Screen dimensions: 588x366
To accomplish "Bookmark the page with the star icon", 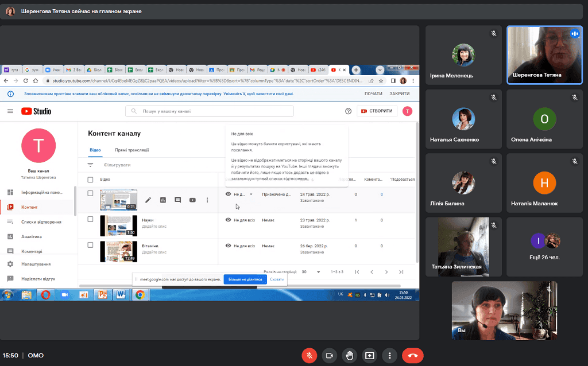I will tap(381, 80).
